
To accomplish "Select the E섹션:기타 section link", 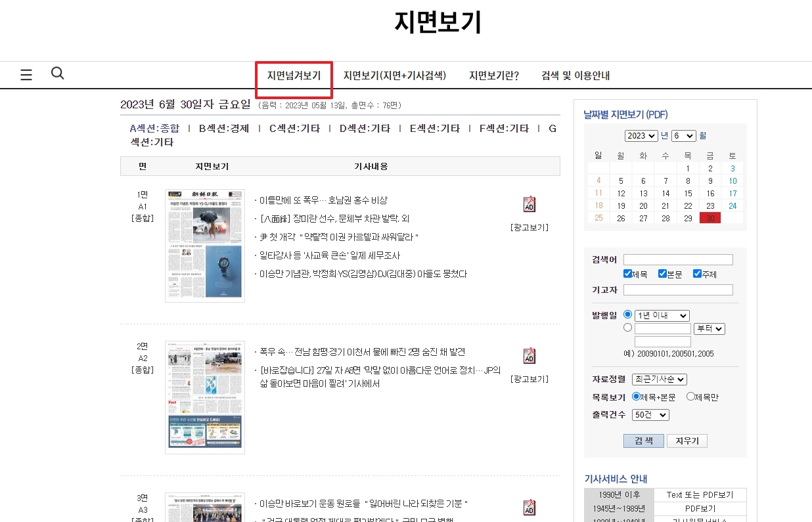I will click(435, 128).
